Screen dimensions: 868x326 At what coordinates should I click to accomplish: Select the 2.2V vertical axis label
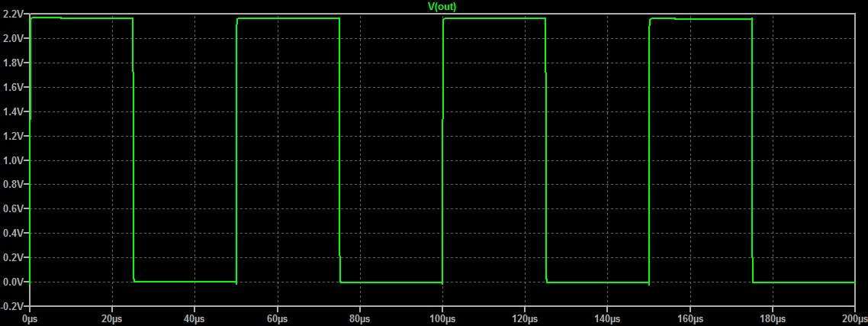click(13, 14)
